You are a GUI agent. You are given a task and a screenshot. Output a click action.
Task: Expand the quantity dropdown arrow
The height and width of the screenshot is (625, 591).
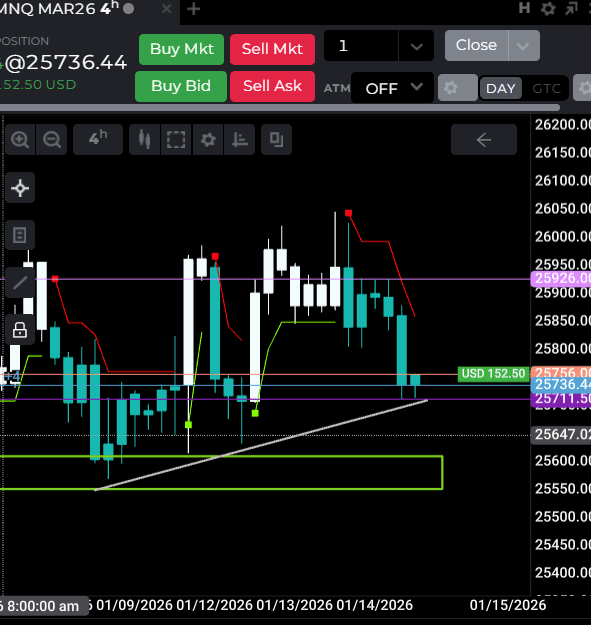[x=416, y=46]
